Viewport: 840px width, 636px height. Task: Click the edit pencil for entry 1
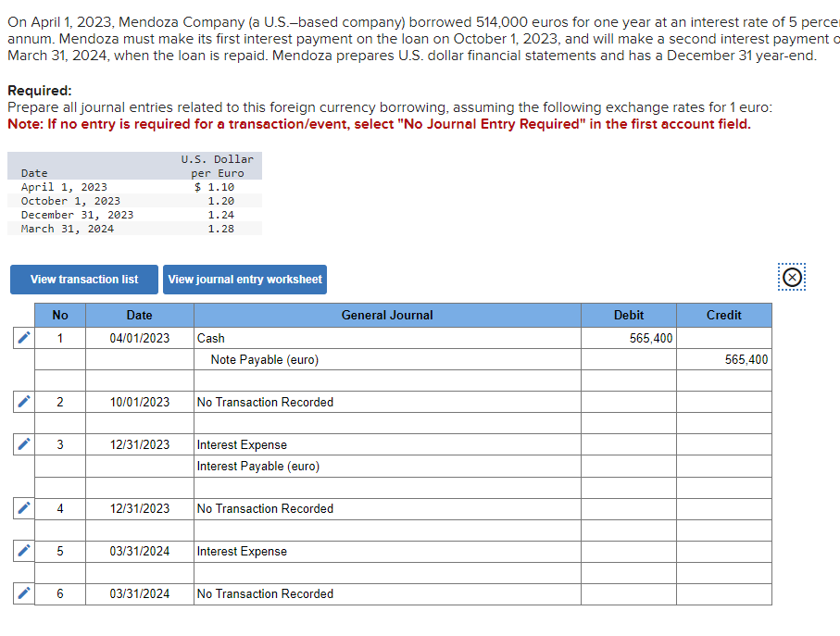(x=23, y=339)
